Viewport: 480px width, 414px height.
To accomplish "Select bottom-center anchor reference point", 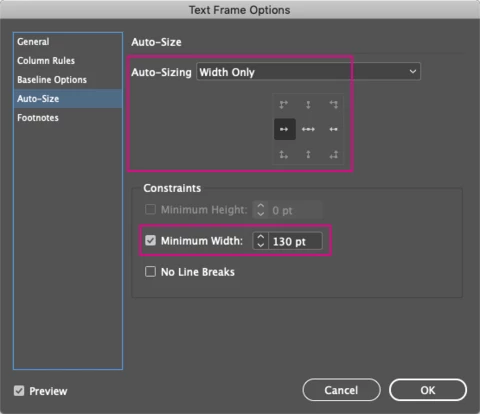I will [x=308, y=154].
